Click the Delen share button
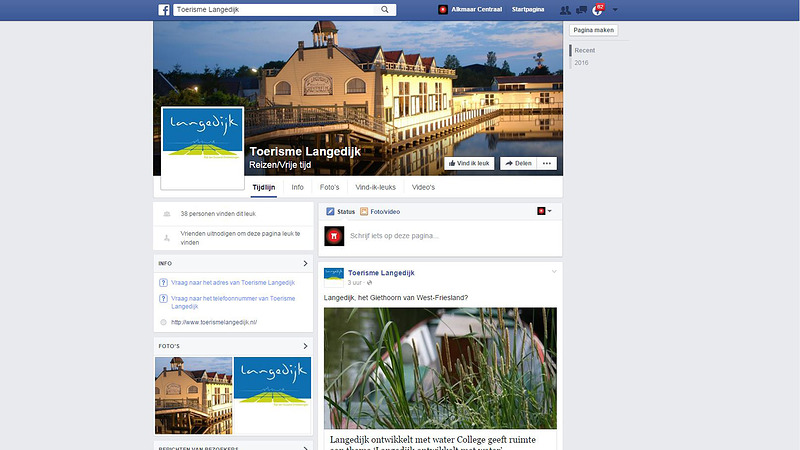Image resolution: width=800 pixels, height=450 pixels. (x=517, y=163)
